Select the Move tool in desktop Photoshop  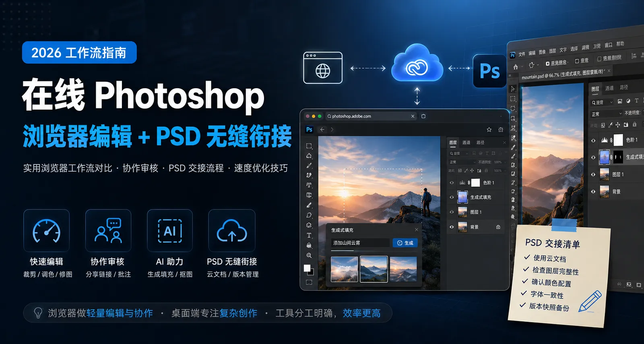[x=512, y=89]
